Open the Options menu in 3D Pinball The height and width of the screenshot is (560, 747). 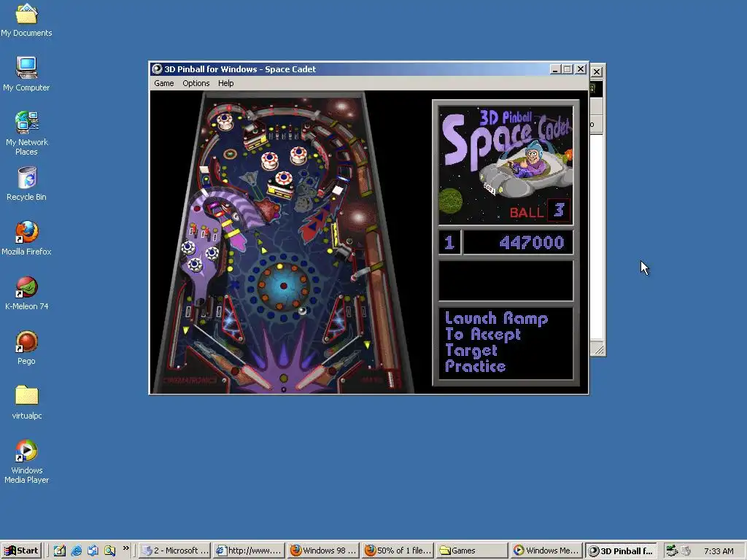click(x=196, y=83)
